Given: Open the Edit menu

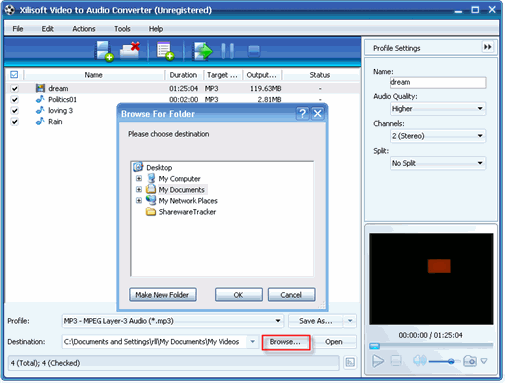Looking at the screenshot, I should point(47,29).
